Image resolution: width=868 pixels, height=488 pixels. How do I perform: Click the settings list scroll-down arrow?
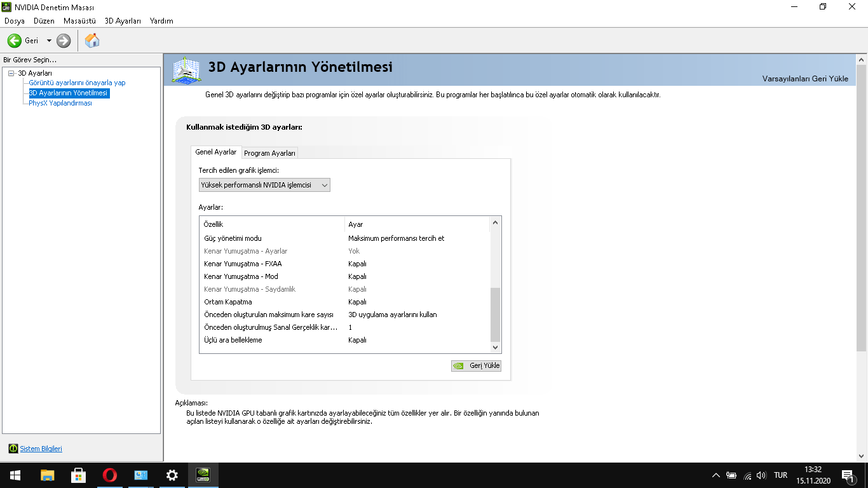(x=496, y=348)
